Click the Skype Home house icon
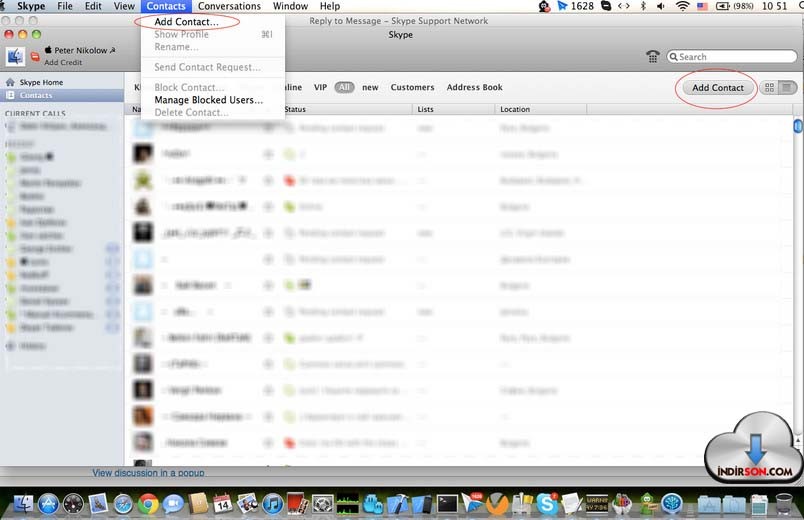 pos(10,82)
